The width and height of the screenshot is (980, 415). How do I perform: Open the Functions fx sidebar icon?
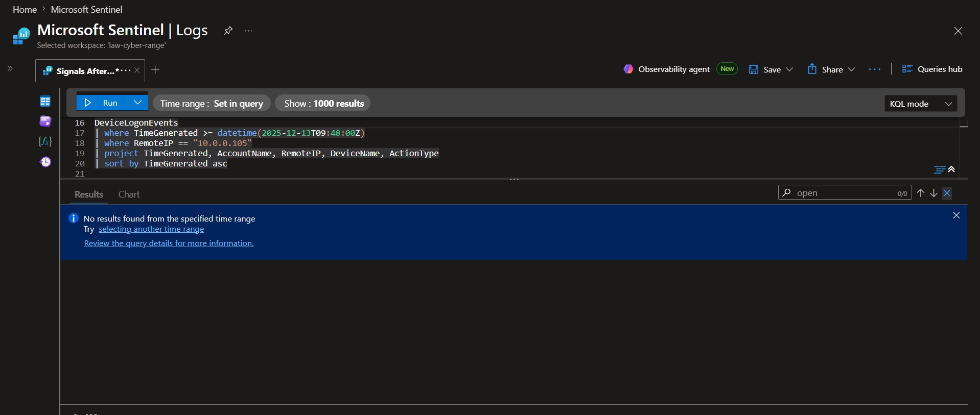[x=45, y=141]
